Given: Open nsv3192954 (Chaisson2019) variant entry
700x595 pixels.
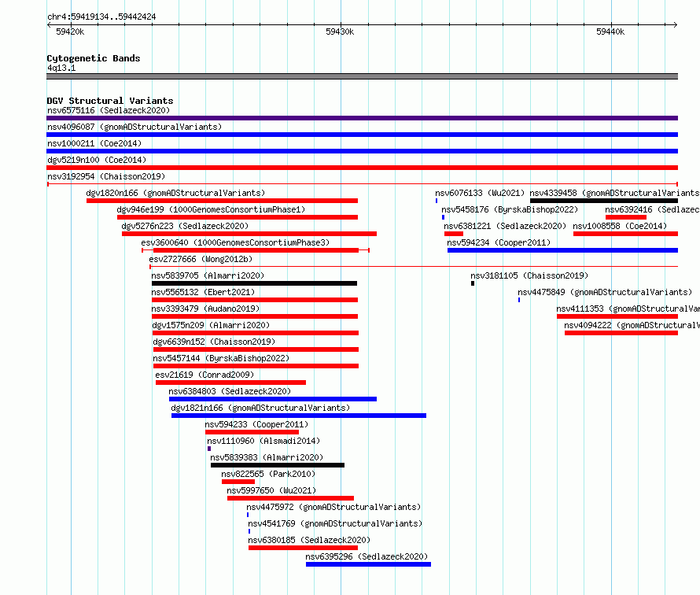Looking at the screenshot, I should coord(106,176).
